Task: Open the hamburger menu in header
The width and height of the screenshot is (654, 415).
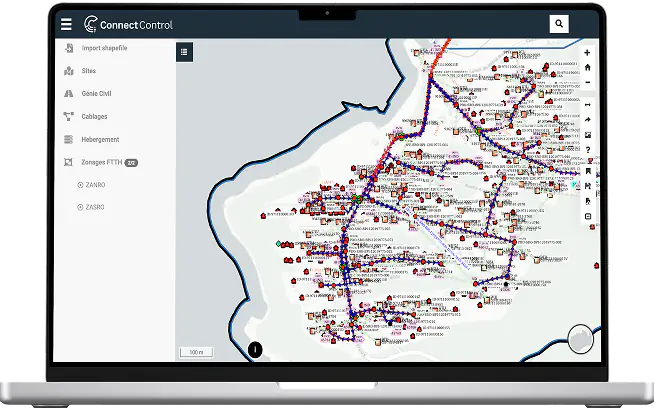Action: [x=66, y=24]
